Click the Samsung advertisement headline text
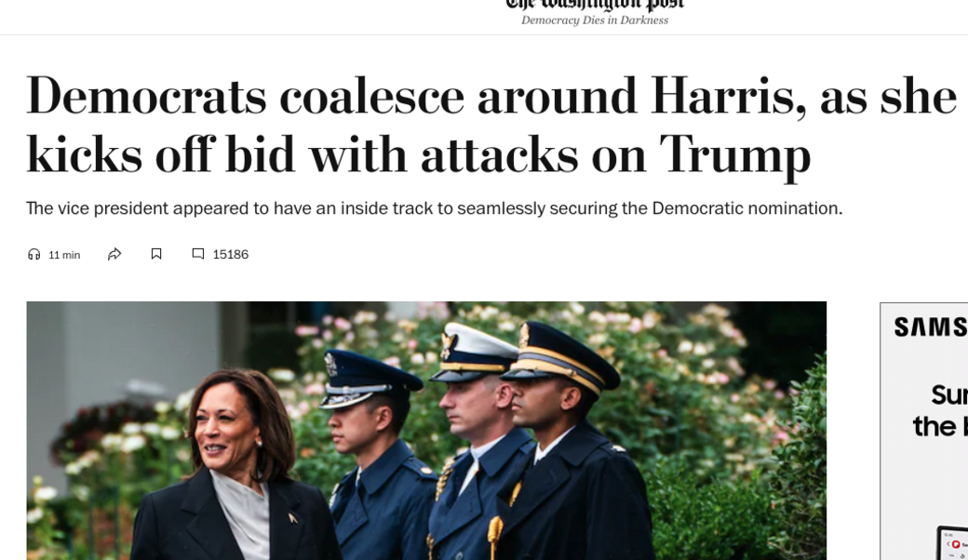The image size is (968, 560). pos(939,410)
